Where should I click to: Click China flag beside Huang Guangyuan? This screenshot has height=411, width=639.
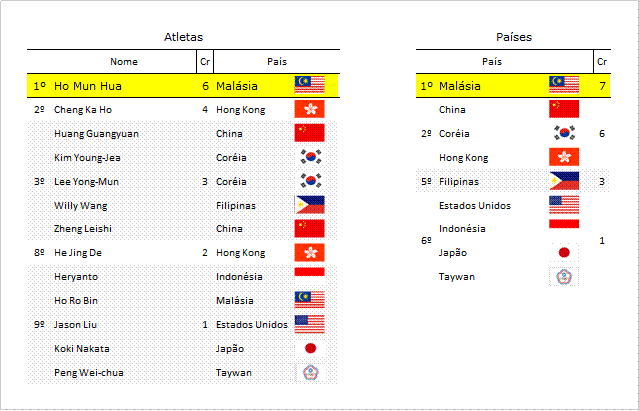click(x=309, y=133)
